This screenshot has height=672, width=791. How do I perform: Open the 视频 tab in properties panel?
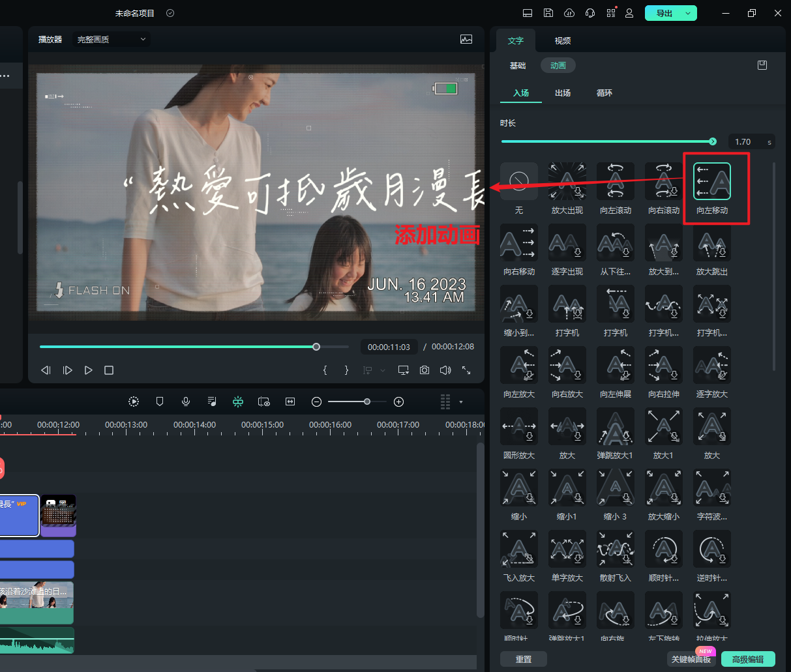tap(563, 40)
